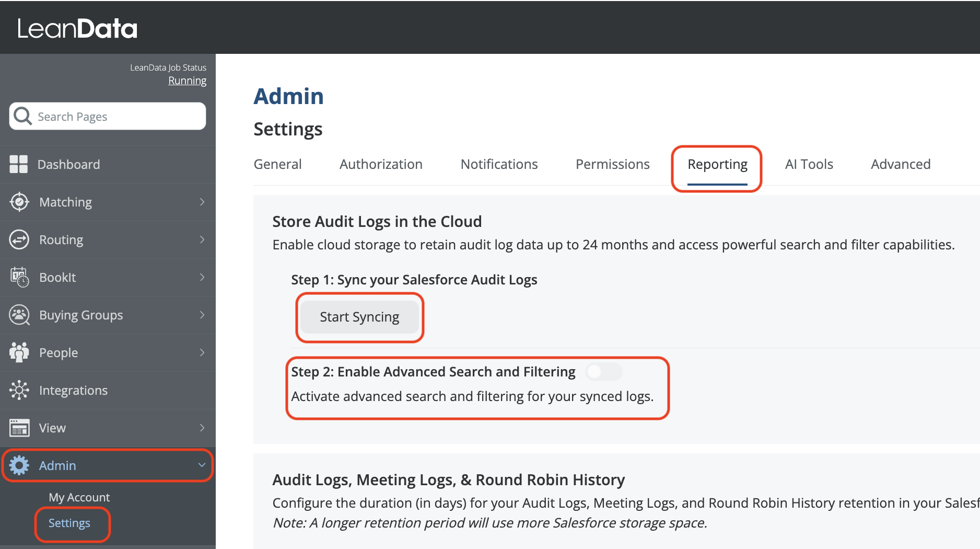This screenshot has height=549, width=980.
Task: Click the magnifier icon in Search Pages
Action: pos(22,116)
